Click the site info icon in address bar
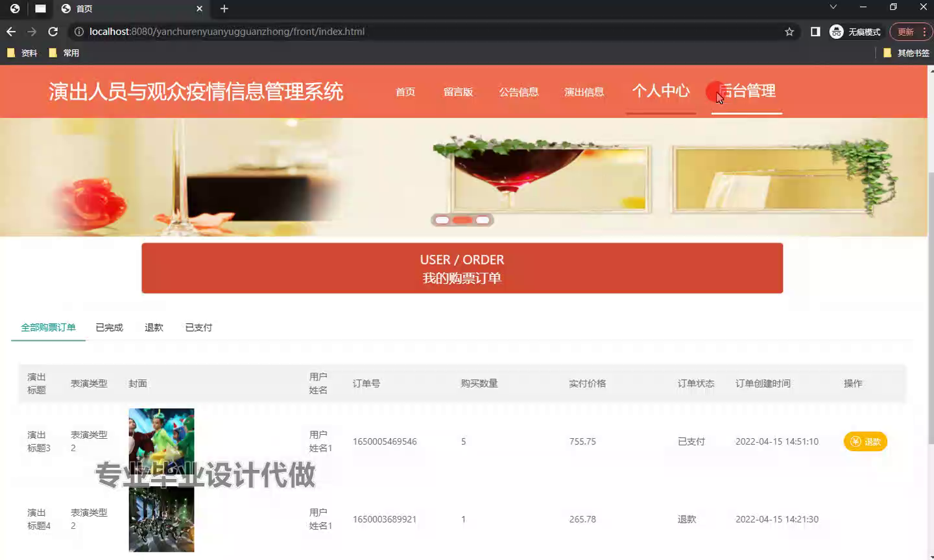This screenshot has height=560, width=934. [x=78, y=32]
